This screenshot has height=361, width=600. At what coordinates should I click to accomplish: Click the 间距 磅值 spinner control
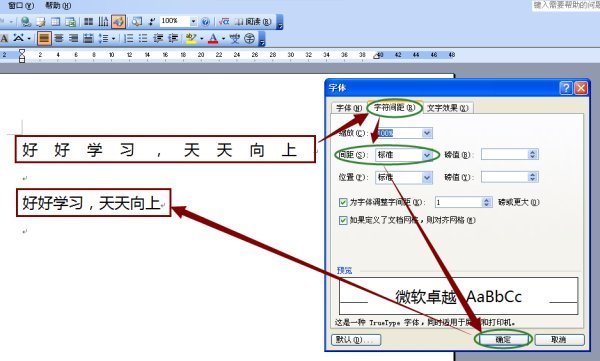coord(533,154)
